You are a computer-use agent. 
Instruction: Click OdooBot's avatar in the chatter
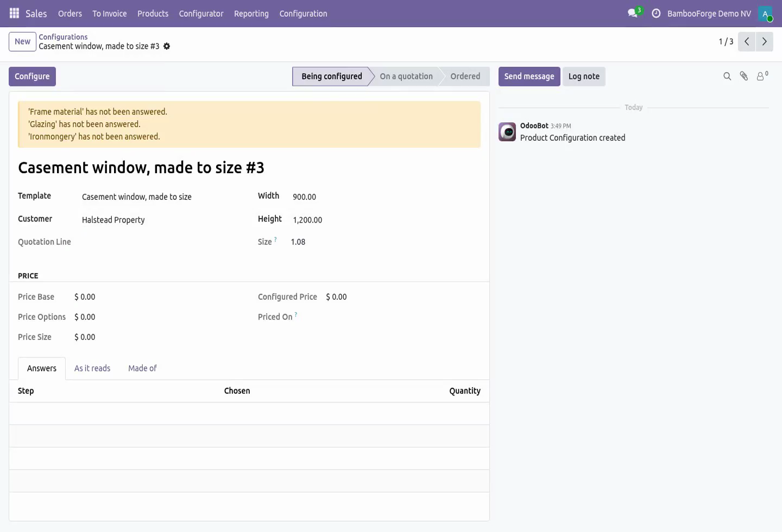point(507,132)
